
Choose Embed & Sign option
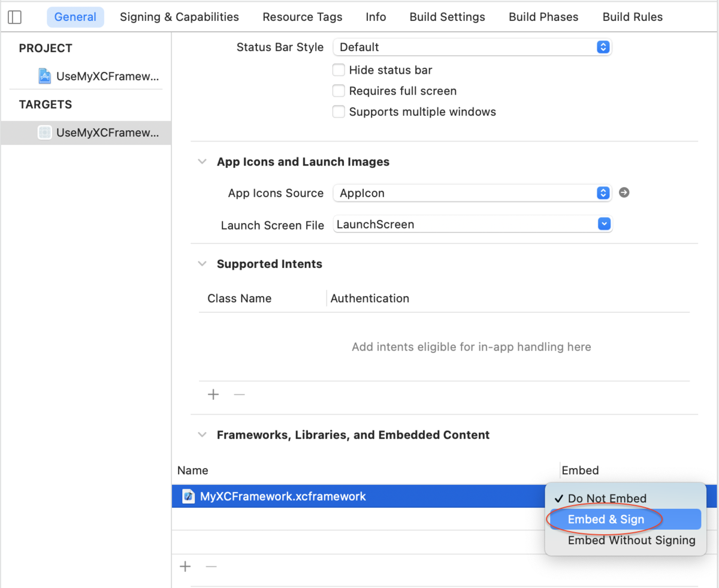(x=626, y=520)
